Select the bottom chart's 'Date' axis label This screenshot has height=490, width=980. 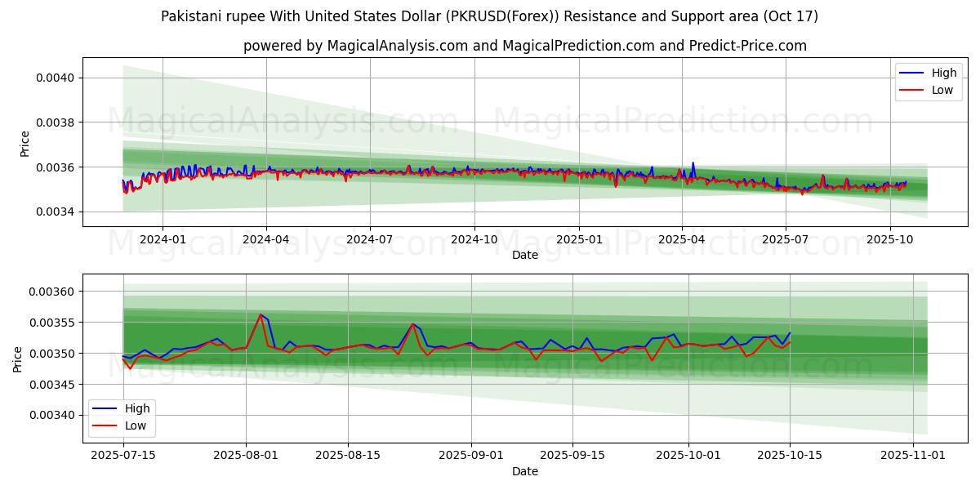(524, 471)
